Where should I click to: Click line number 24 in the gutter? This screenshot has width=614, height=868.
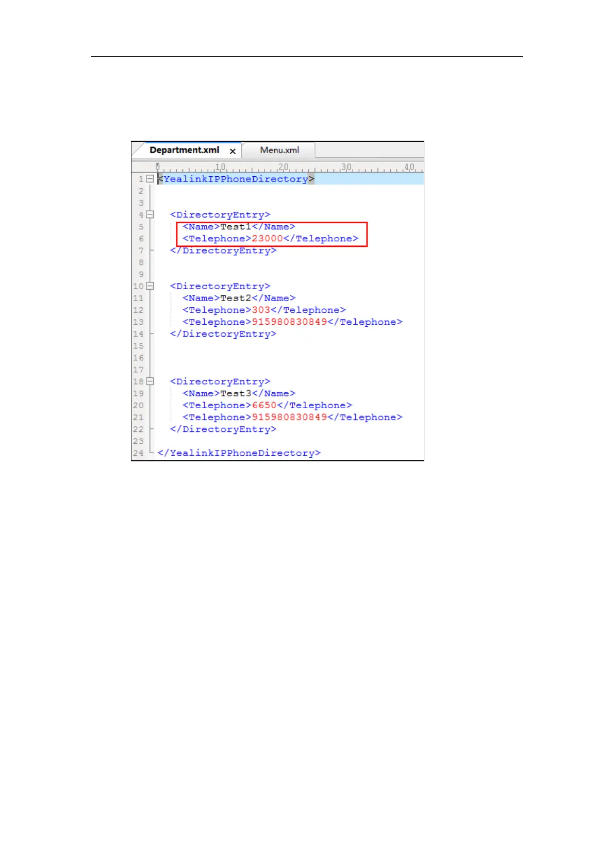point(138,453)
